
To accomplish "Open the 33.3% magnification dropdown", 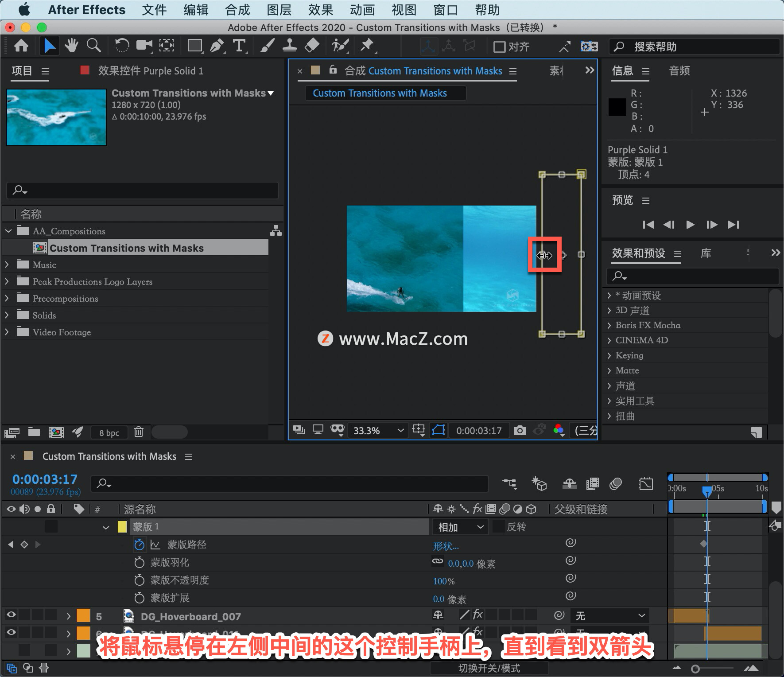I will point(378,430).
